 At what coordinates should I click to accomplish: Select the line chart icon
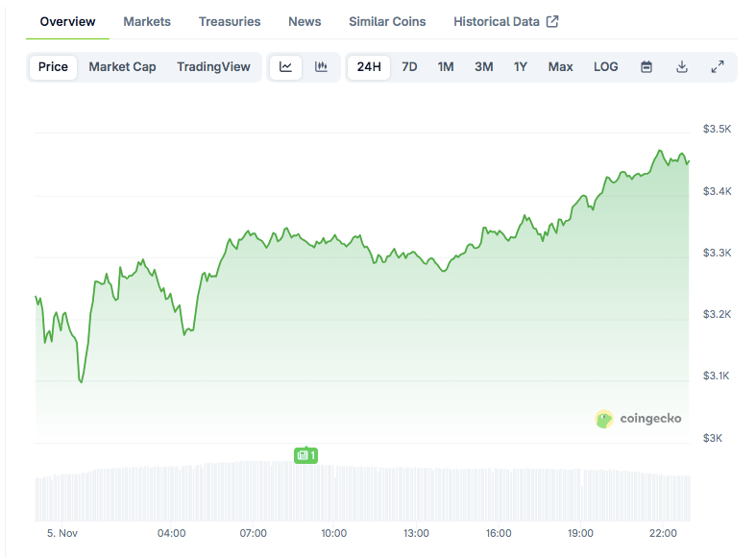[286, 67]
